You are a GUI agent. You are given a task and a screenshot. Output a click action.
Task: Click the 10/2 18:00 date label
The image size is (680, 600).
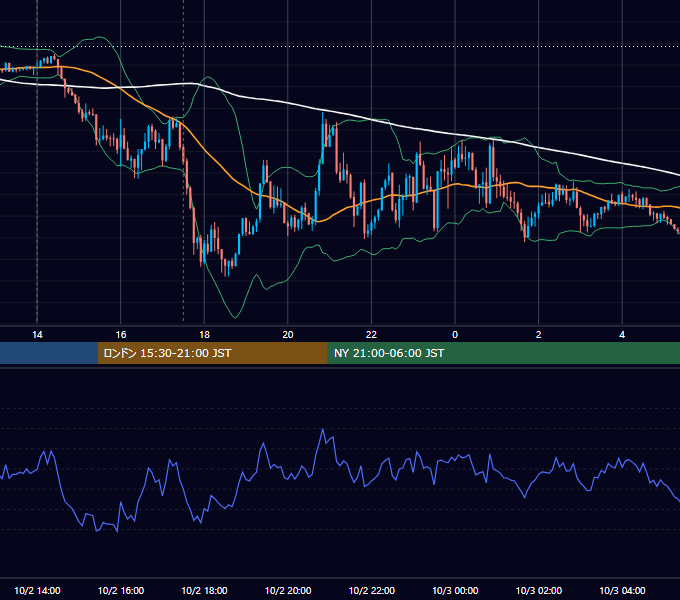[x=204, y=590]
